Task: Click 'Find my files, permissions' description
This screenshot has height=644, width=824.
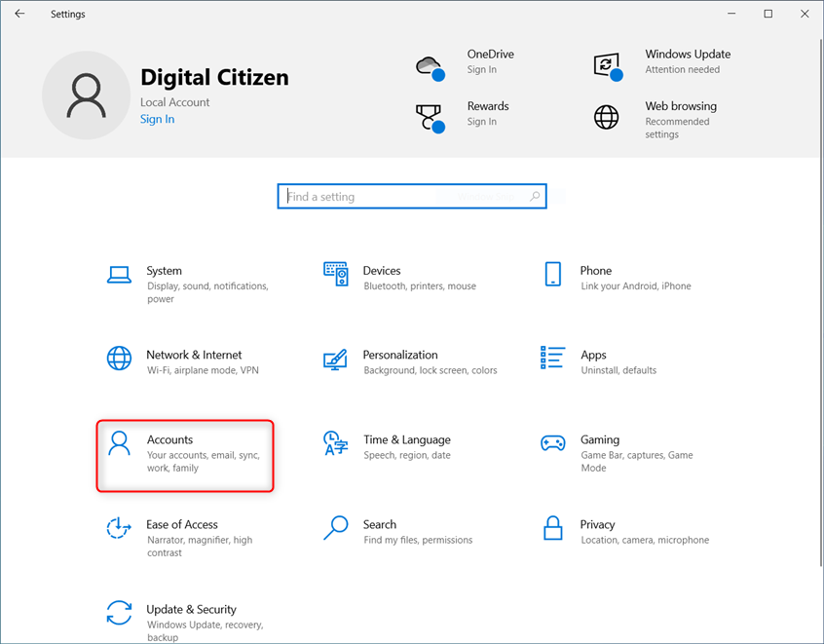Action: point(418,540)
